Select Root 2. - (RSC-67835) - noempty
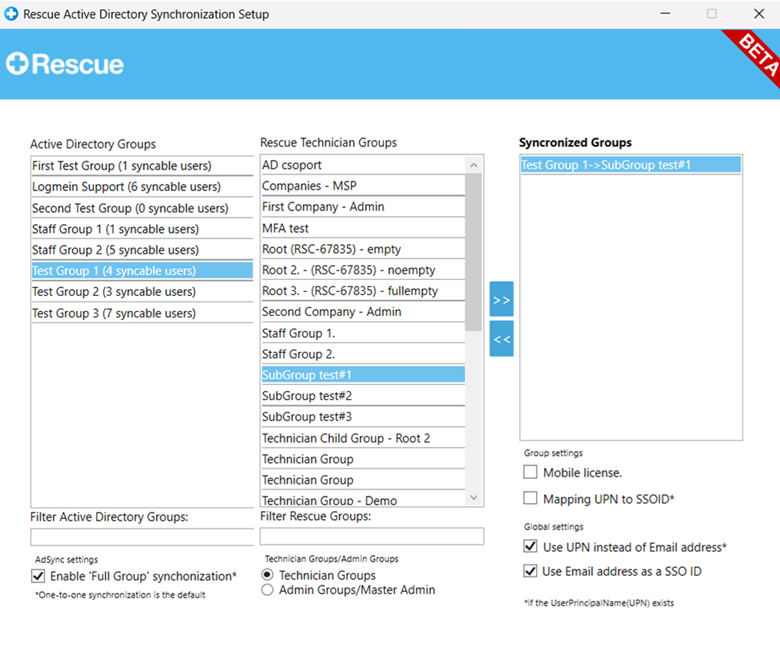Image resolution: width=780 pixels, height=651 pixels. 363,270
